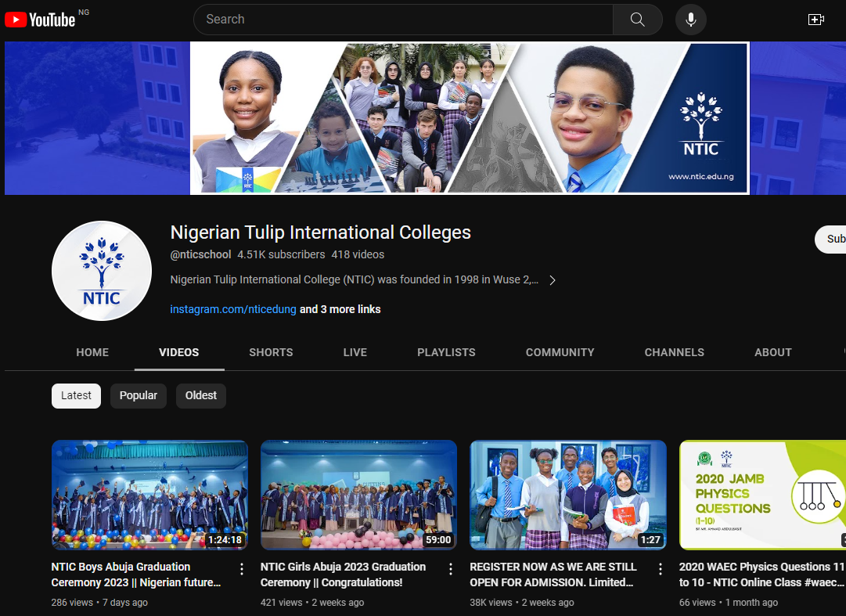Type in the Search input field
The height and width of the screenshot is (616, 846).
pos(403,20)
